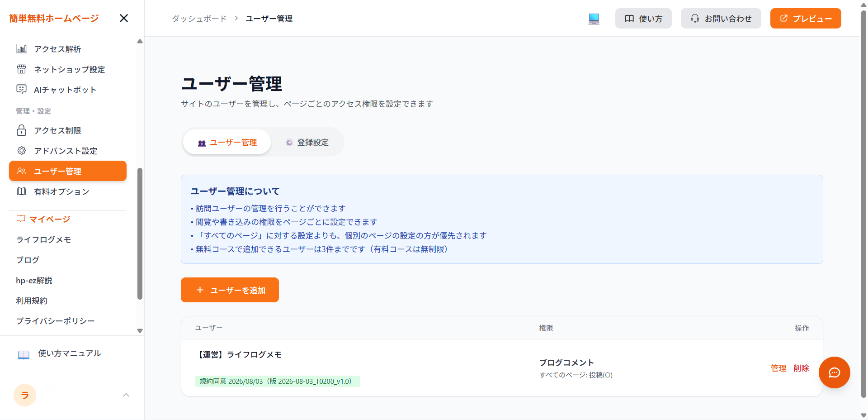Viewport: 868px width, 420px height.
Task: Click 【運営】ライフログメモ user name
Action: (239, 354)
